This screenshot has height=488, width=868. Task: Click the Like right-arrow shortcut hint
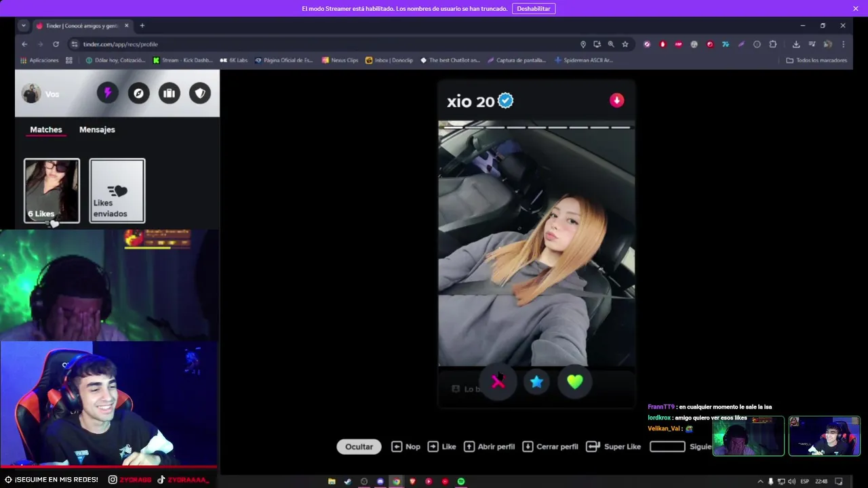coord(441,447)
